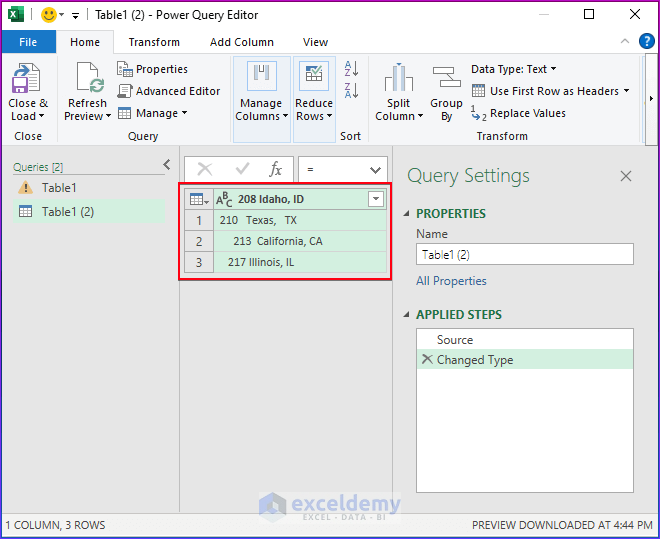
Task: Open the Split Column menu
Action: click(399, 92)
